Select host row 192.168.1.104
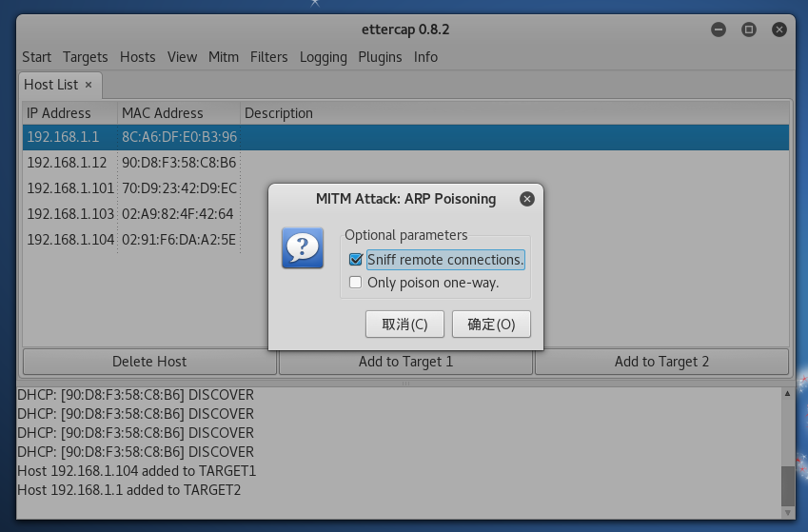 tap(405, 240)
